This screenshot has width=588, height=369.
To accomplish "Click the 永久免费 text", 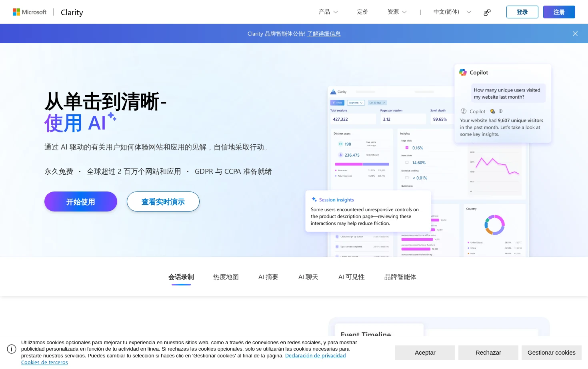I will (x=59, y=172).
